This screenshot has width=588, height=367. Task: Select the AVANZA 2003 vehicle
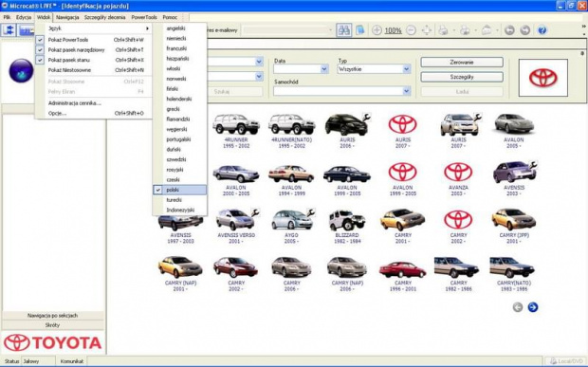pyautogui.click(x=458, y=179)
